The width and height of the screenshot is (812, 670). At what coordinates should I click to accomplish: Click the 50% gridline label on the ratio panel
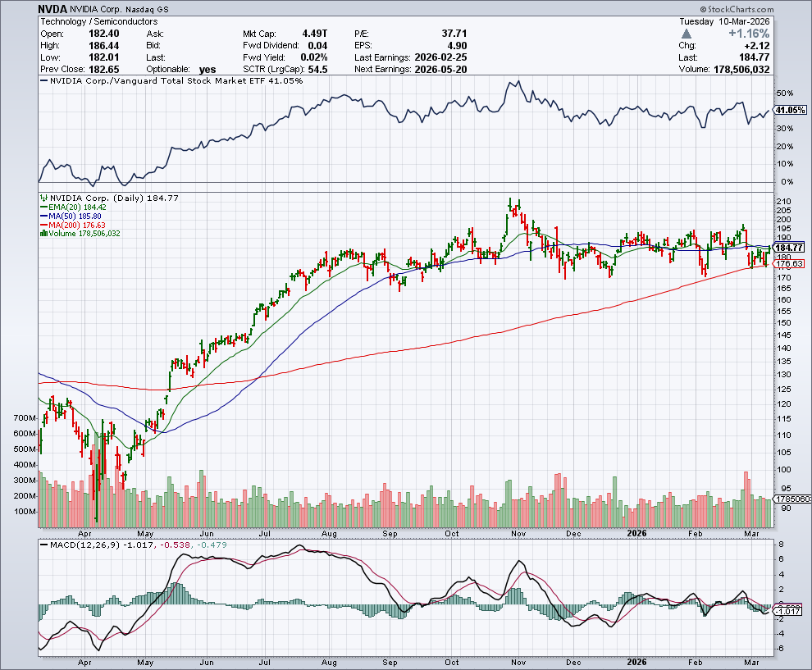pyautogui.click(x=785, y=93)
